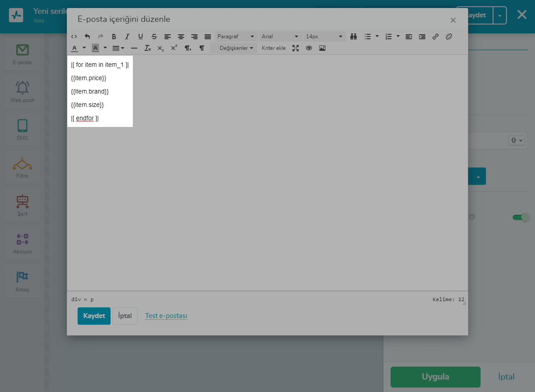Save email content with Kaydet button
Viewport: 535px width, 392px height.
pyautogui.click(x=94, y=316)
